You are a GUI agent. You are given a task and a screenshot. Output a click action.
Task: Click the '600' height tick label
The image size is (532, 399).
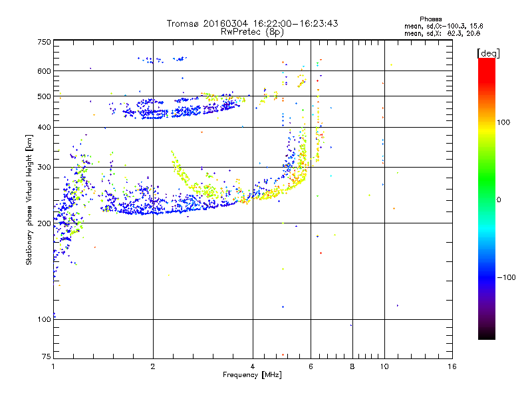[x=44, y=71]
